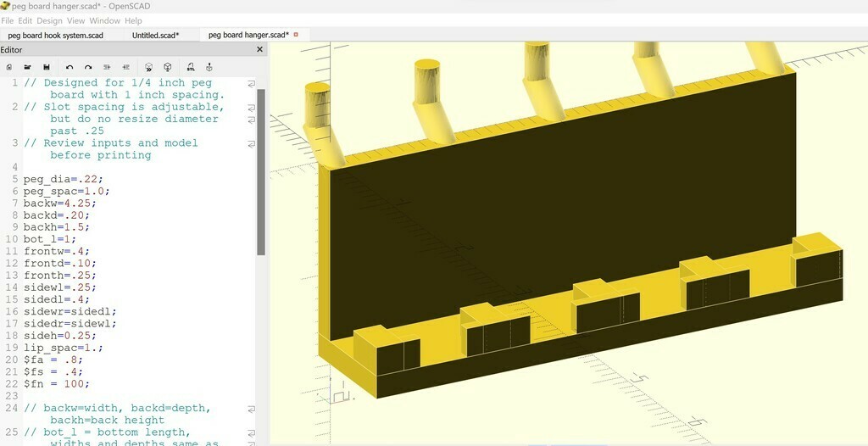
Task: Redo the last undone edit
Action: point(88,67)
